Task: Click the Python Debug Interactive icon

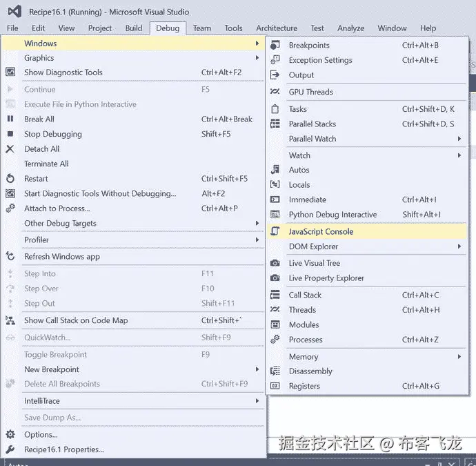Action: tap(275, 214)
